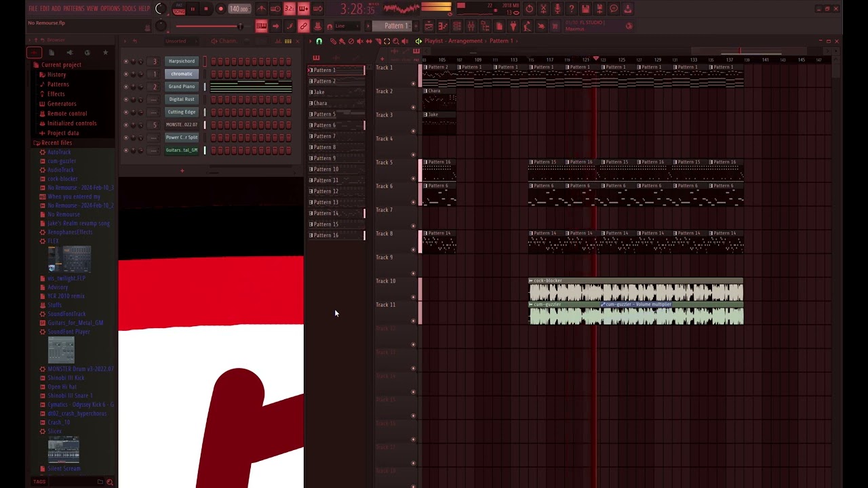The image size is (868, 488).
Task: Click the tempo 140.000 field
Action: (x=239, y=9)
